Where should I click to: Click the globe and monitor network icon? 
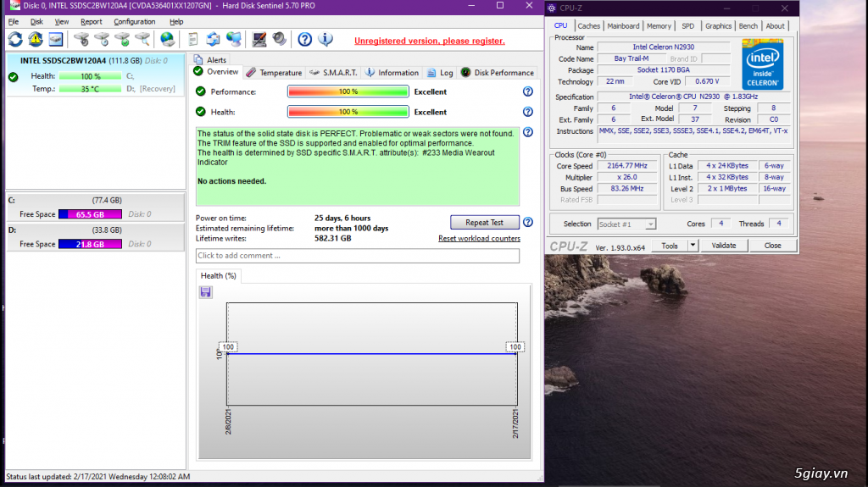(234, 39)
